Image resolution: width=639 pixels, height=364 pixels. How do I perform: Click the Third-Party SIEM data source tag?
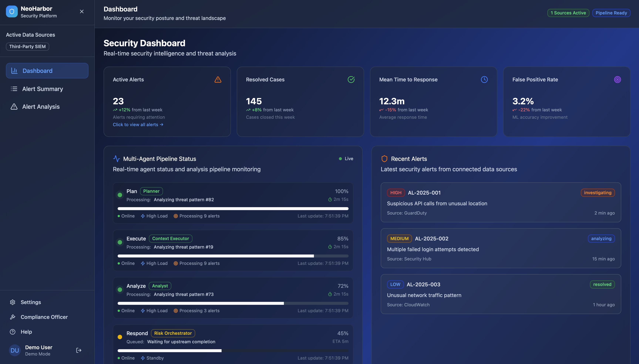(x=28, y=46)
